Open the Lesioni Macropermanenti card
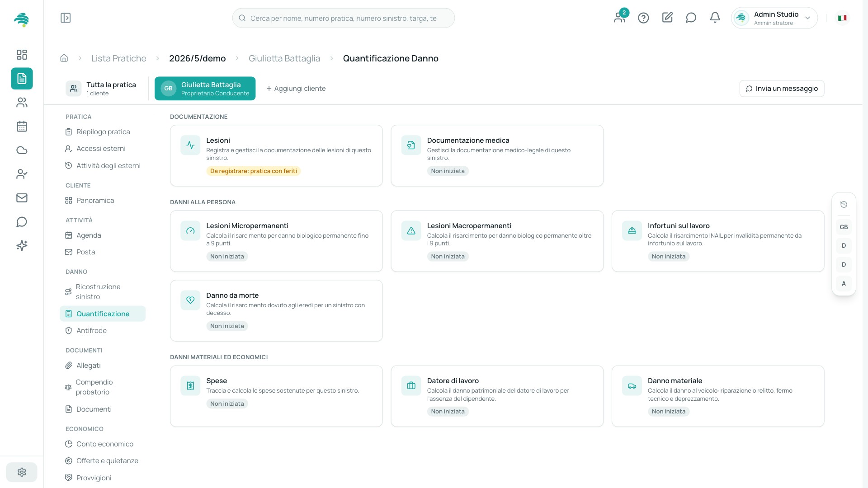The width and height of the screenshot is (868, 488). (497, 241)
